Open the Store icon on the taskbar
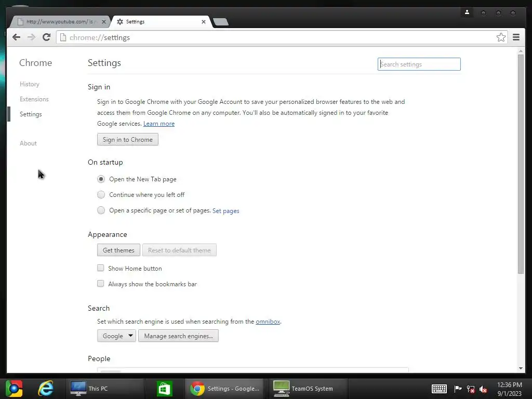This screenshot has width=532, height=399. coord(164,389)
